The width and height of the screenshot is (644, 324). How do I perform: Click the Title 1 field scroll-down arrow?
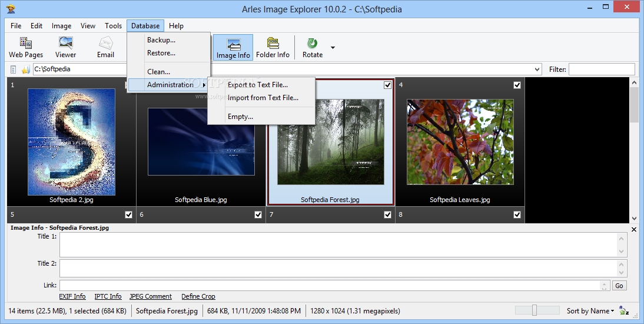point(621,251)
